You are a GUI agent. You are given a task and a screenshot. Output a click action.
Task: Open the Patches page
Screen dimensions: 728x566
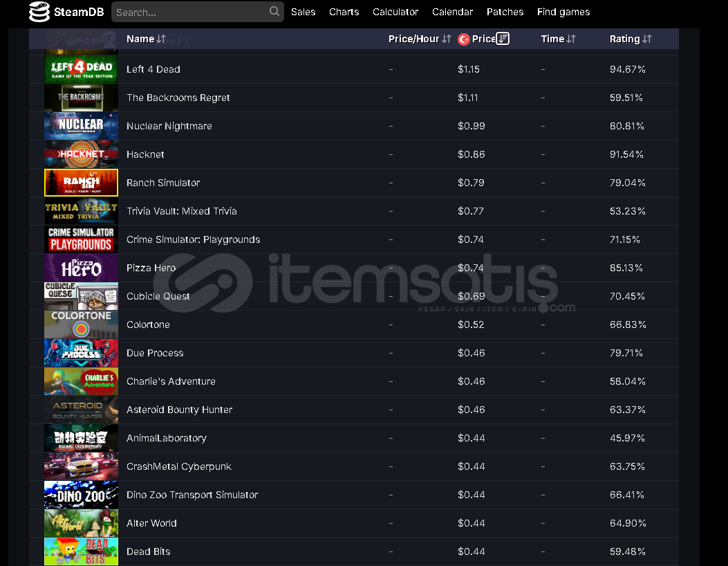tap(505, 12)
